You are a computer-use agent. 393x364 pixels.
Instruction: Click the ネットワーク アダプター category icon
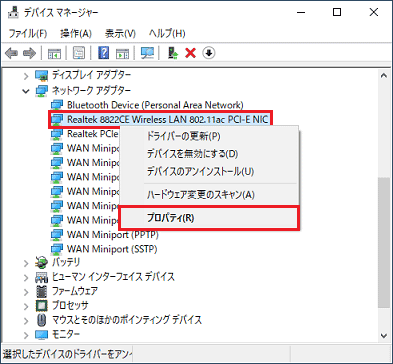[x=42, y=91]
